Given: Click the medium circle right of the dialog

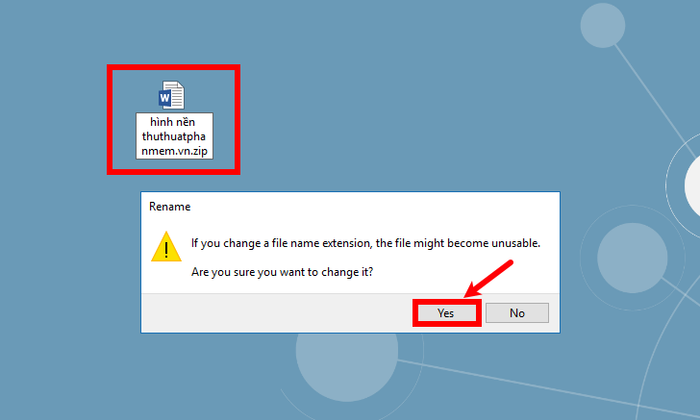Looking at the screenshot, I should pyautogui.click(x=632, y=258).
